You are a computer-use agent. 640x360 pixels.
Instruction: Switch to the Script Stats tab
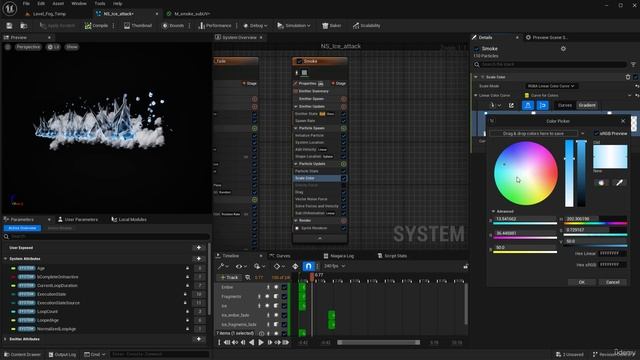pos(392,256)
